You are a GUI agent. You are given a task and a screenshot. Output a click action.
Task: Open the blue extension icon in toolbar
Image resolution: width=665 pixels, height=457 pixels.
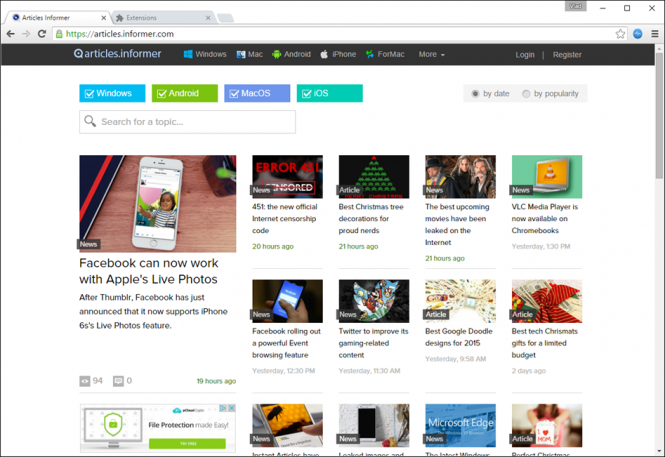point(637,34)
